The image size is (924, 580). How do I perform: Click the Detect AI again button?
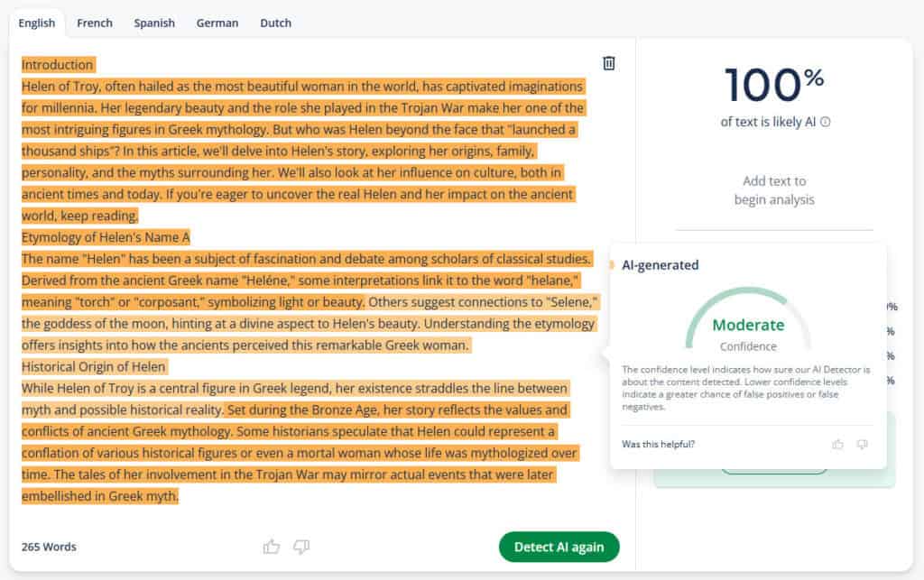559,547
